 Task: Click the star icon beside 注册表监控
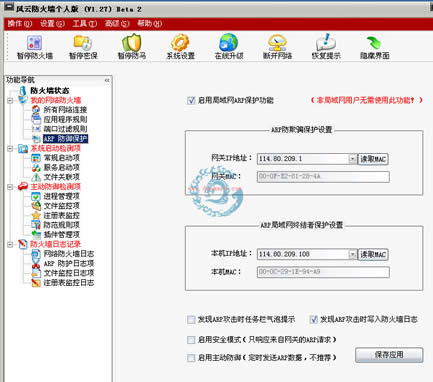[x=36, y=216]
